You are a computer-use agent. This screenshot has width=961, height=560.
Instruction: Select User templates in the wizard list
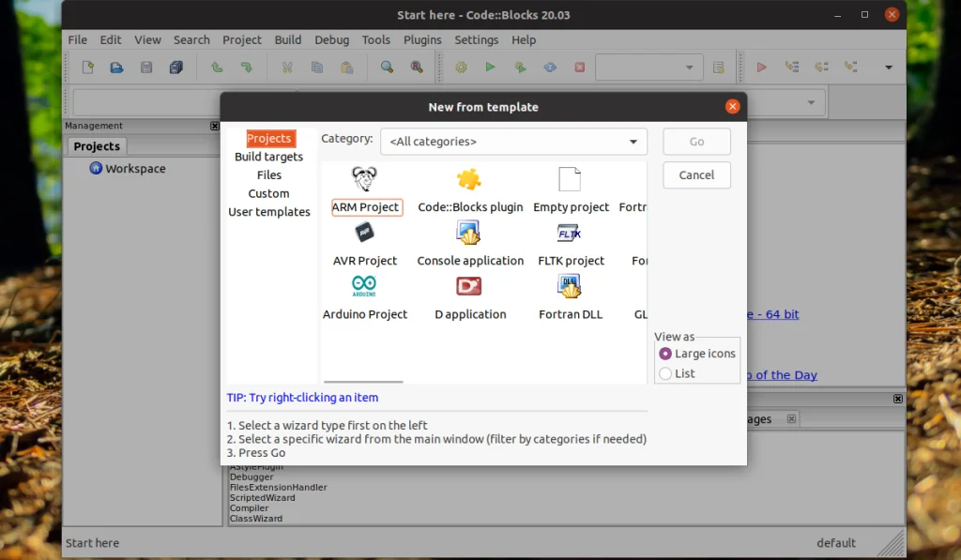268,212
